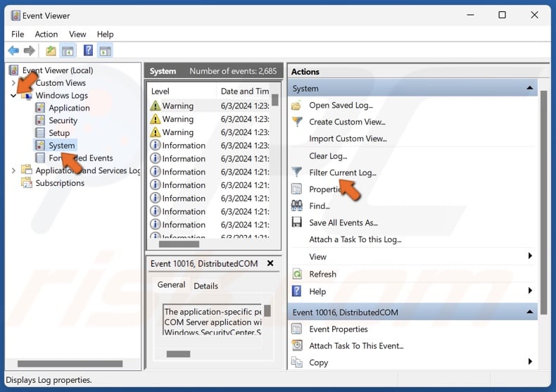The image size is (556, 392).
Task: Click the Security log icon
Action: click(40, 120)
